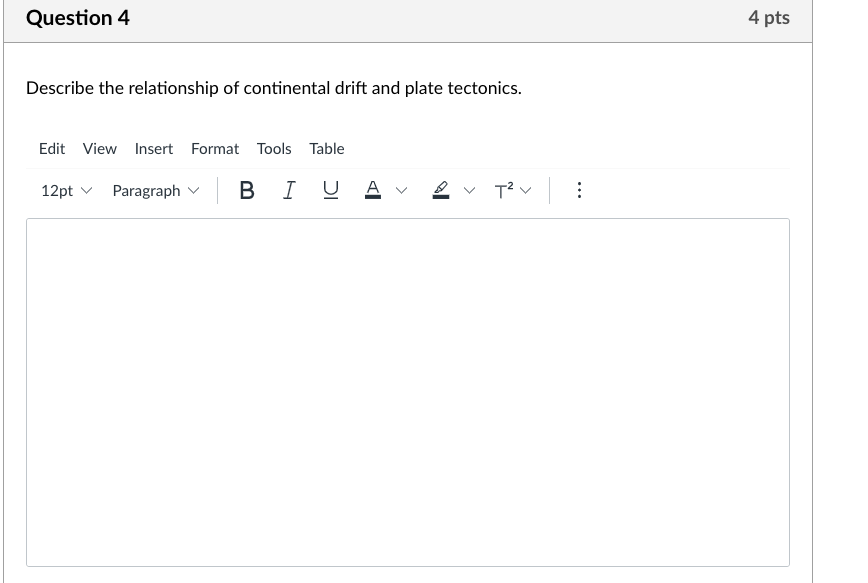
Task: Apply text color with A icon
Action: [373, 190]
